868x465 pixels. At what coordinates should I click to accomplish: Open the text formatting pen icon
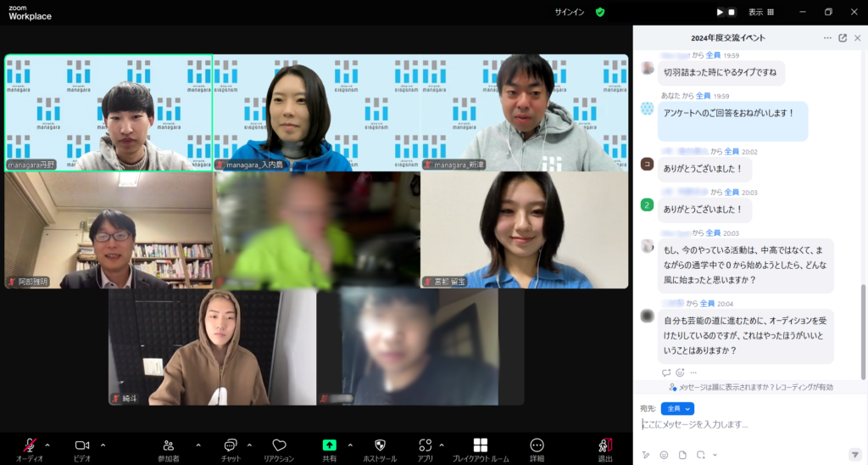645,455
